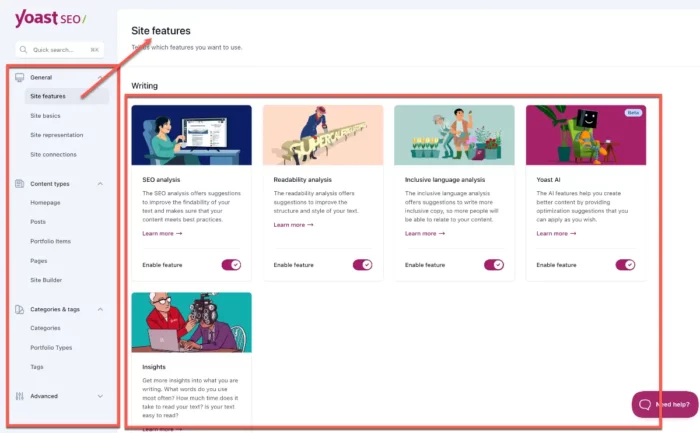The image size is (700, 433).
Task: Click the Advanced sliders icon
Action: [x=20, y=396]
